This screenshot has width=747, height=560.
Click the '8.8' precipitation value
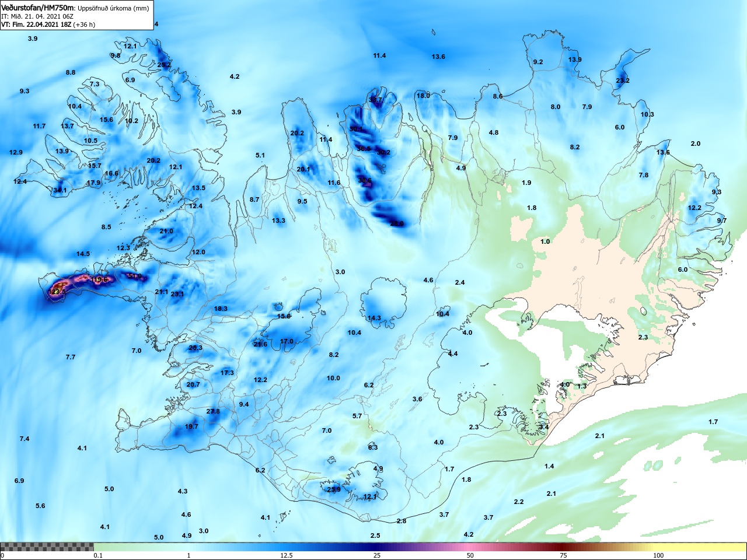(71, 72)
